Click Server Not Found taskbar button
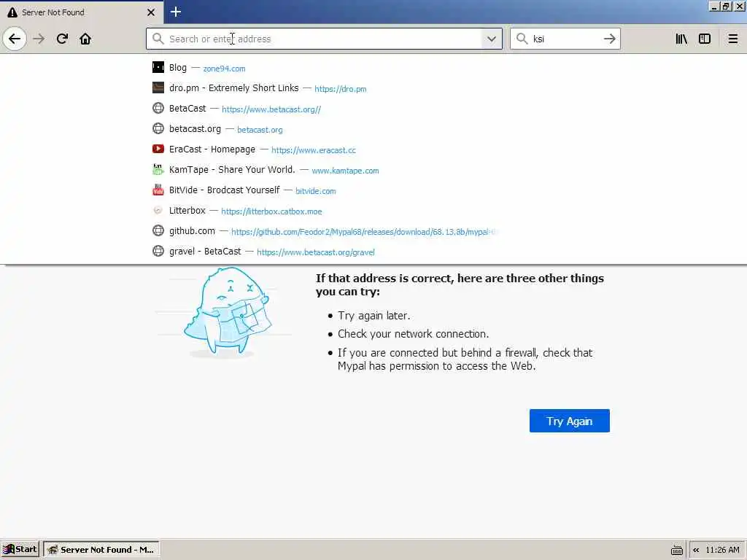Viewport: 747px width, 560px height. click(x=101, y=550)
